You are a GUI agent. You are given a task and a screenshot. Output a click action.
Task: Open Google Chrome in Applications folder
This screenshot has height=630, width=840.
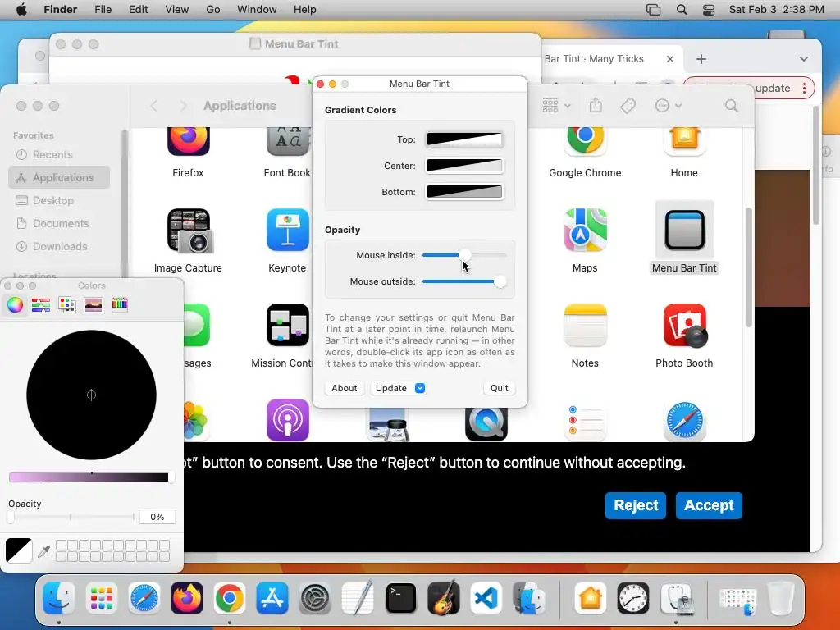[x=585, y=141]
